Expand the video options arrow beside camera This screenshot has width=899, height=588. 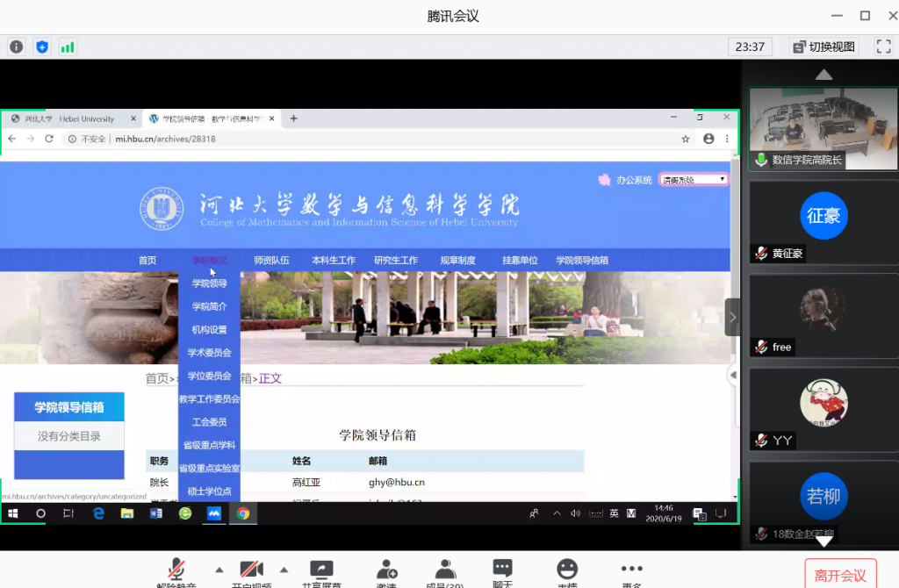click(284, 570)
